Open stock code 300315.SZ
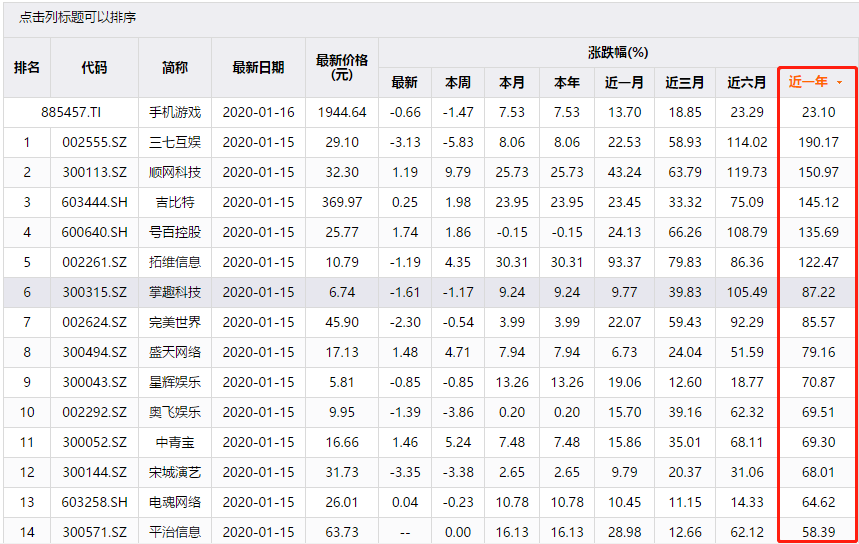Viewport: 859px width, 544px height. click(94, 293)
